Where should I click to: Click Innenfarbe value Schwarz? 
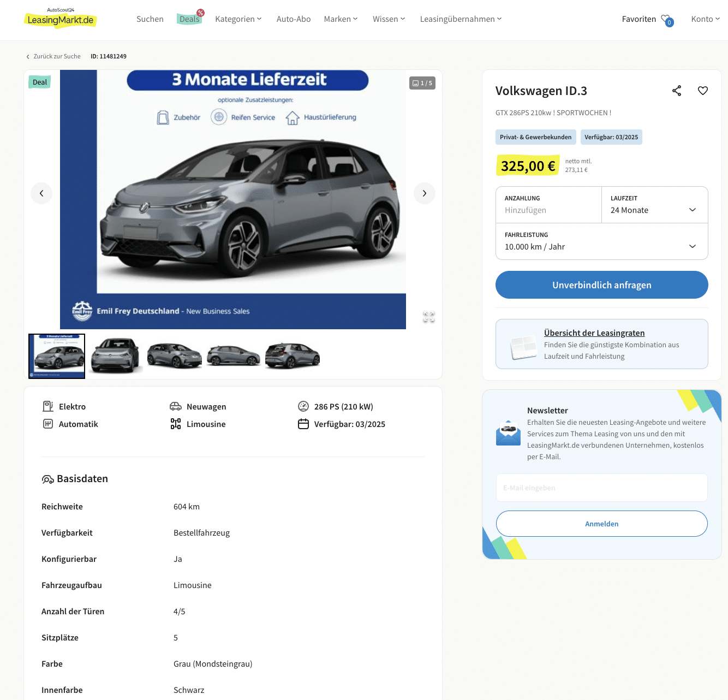click(x=189, y=690)
